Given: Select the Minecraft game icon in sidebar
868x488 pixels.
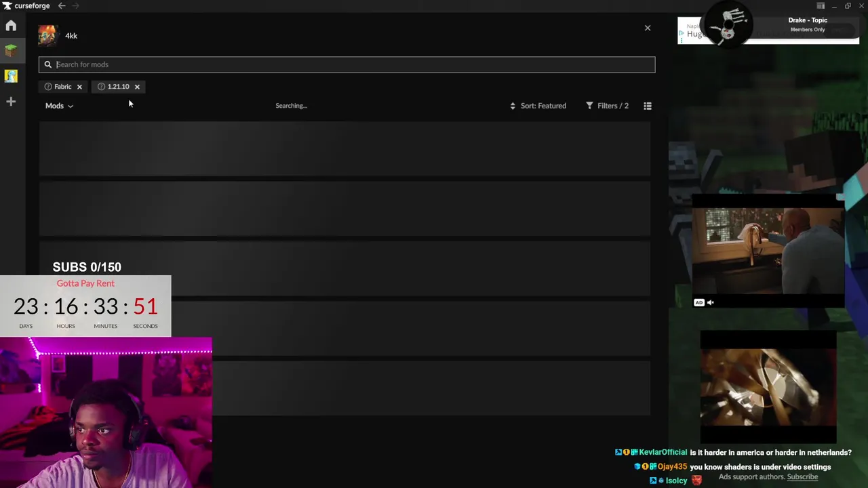Looking at the screenshot, I should click(x=11, y=51).
